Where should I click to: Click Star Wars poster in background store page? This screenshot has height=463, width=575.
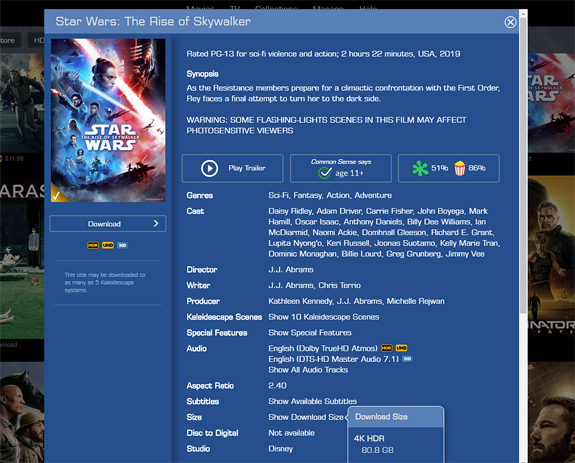[x=551, y=103]
